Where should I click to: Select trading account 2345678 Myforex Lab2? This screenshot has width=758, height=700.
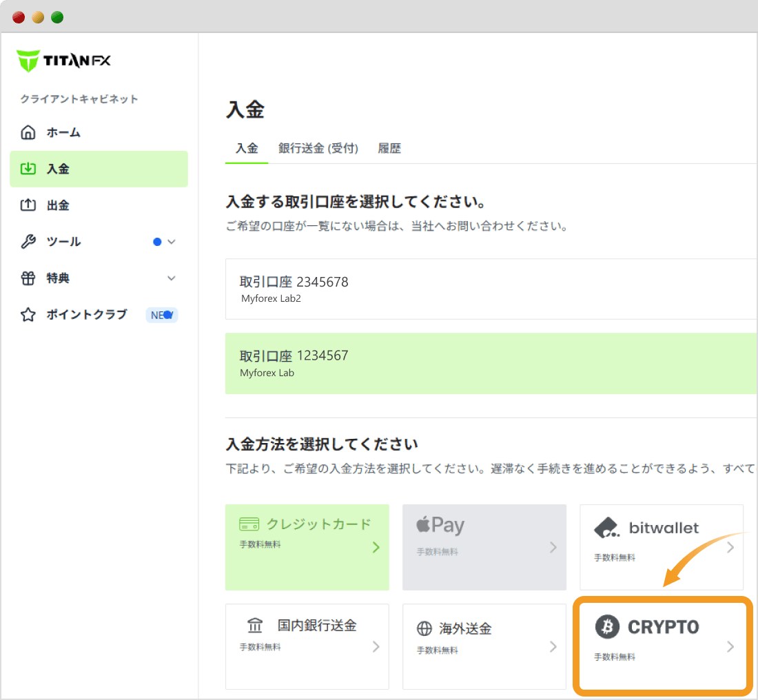[x=491, y=287]
